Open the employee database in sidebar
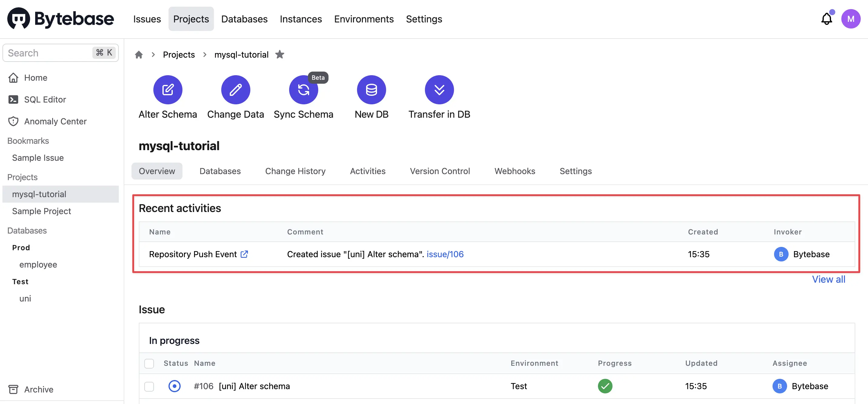The height and width of the screenshot is (404, 868). (38, 264)
